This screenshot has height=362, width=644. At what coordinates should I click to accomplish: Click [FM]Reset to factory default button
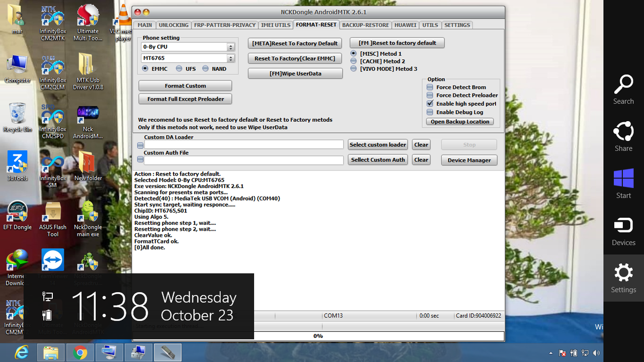pyautogui.click(x=397, y=43)
